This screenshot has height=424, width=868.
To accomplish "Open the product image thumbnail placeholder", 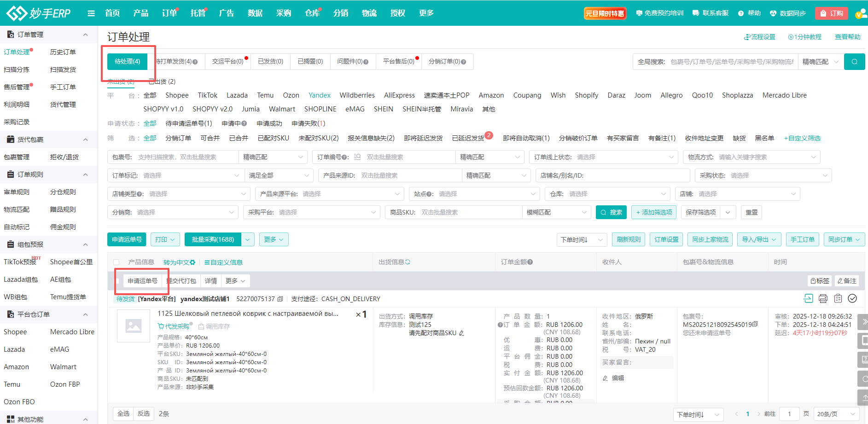I will click(134, 326).
